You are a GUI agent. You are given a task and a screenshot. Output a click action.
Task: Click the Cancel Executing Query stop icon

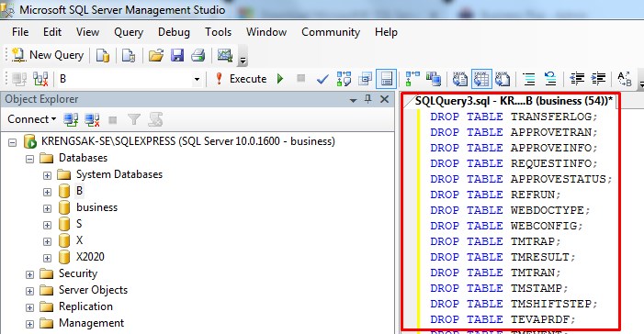click(301, 78)
